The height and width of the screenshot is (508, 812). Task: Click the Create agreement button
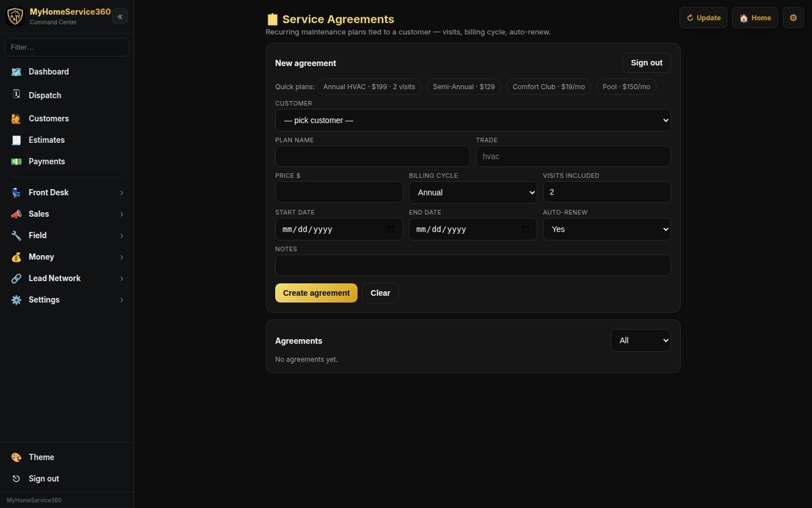point(316,293)
